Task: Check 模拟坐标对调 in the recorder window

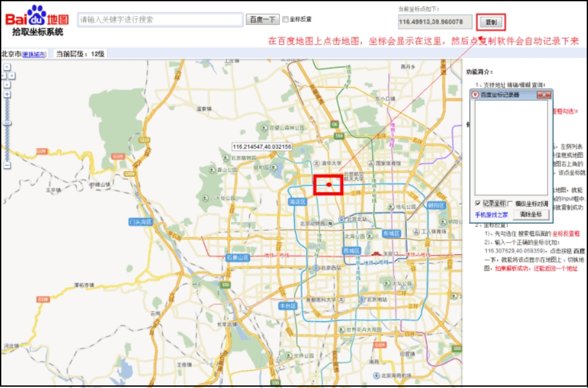Action: pyautogui.click(x=510, y=203)
